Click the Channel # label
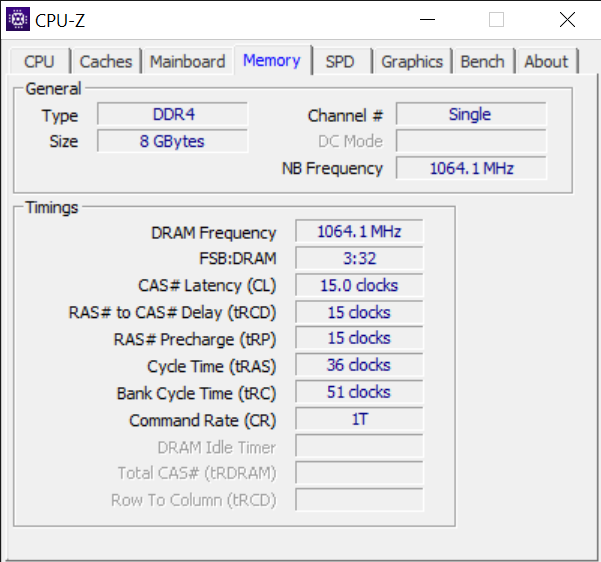The height and width of the screenshot is (562, 601). click(x=345, y=115)
